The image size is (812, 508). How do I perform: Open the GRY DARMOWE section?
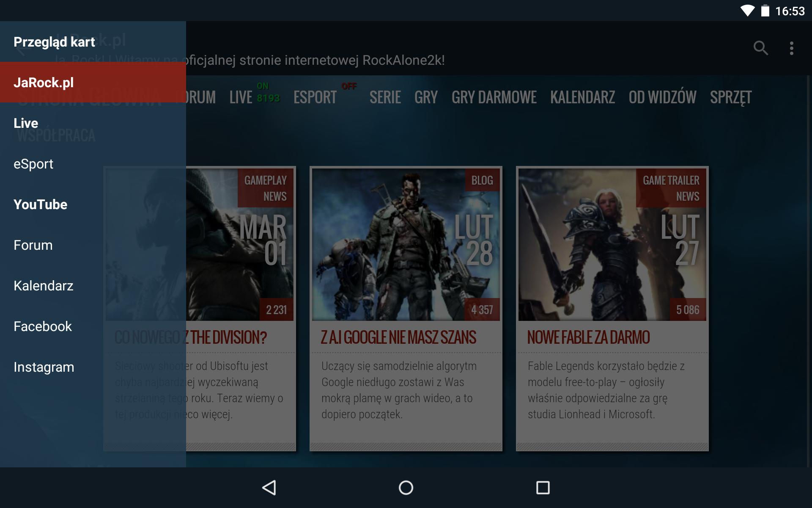point(494,97)
